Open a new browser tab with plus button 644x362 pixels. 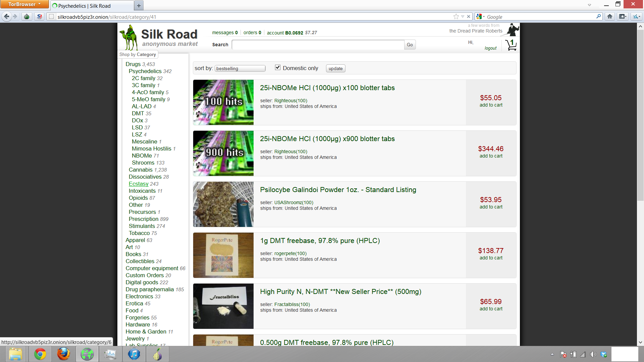(139, 5)
